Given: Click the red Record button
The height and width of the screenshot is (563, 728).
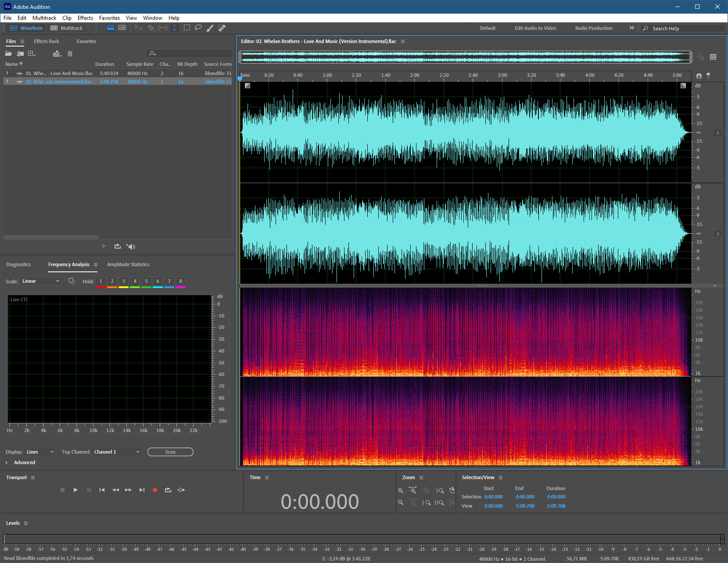Looking at the screenshot, I should 155,490.
